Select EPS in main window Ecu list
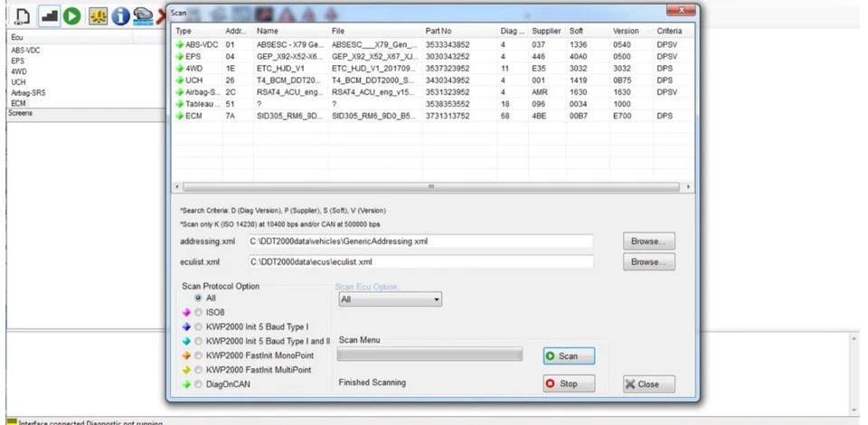This screenshot has width=868, height=425. tap(18, 61)
